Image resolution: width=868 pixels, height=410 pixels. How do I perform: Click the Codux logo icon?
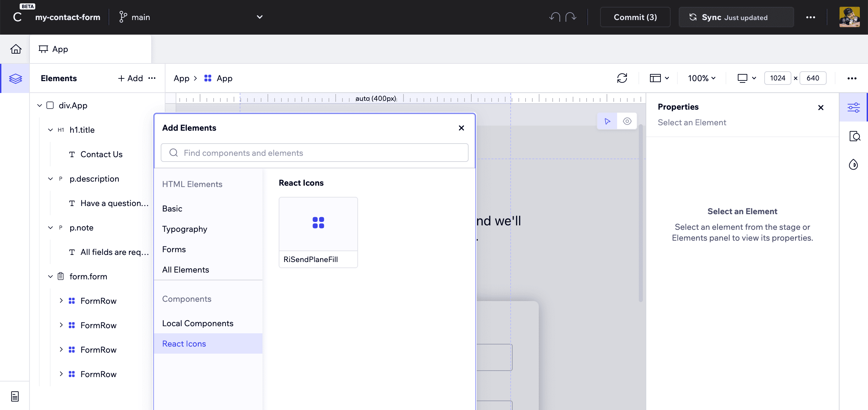[18, 17]
